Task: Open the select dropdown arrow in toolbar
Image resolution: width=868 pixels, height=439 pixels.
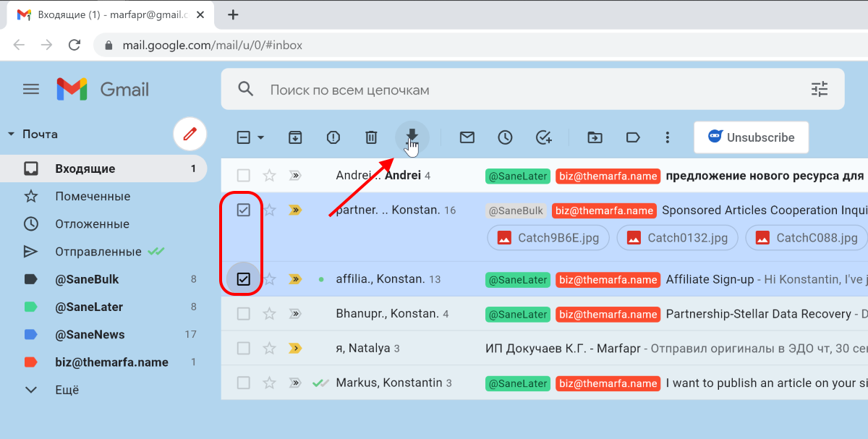Action: [x=260, y=137]
